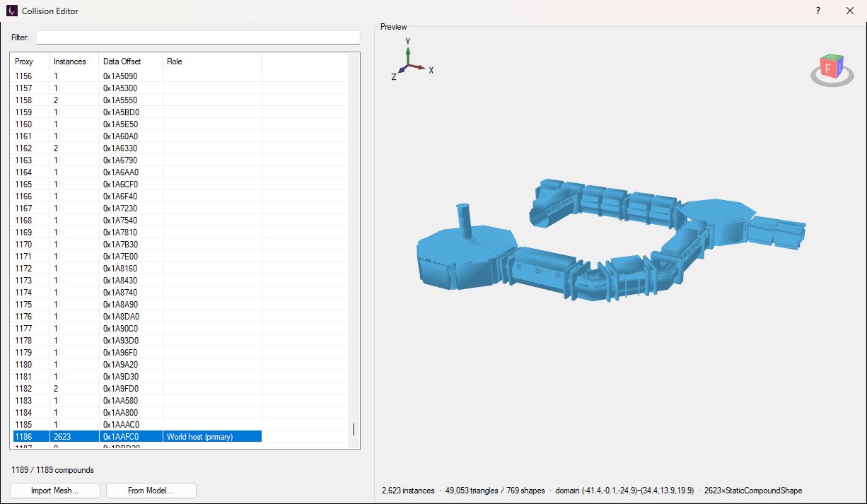Select proxy row 1174
This screenshot has width=867, height=504.
137,293
